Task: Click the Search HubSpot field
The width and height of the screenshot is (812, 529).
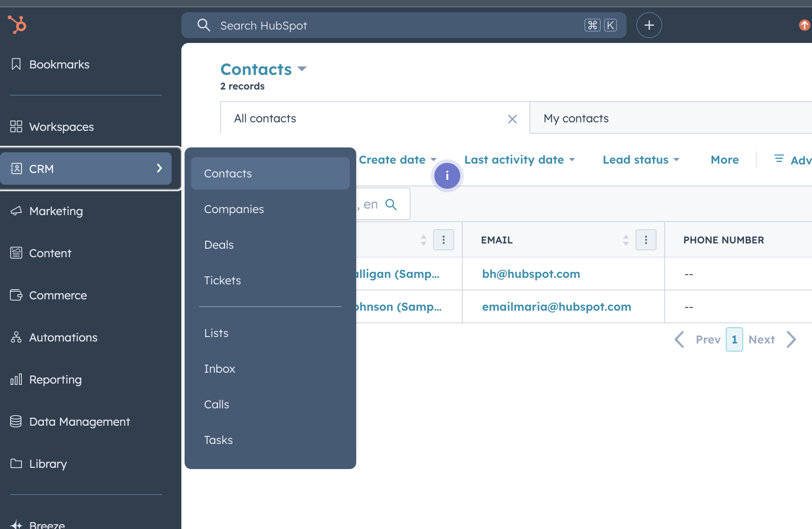Action: point(404,25)
